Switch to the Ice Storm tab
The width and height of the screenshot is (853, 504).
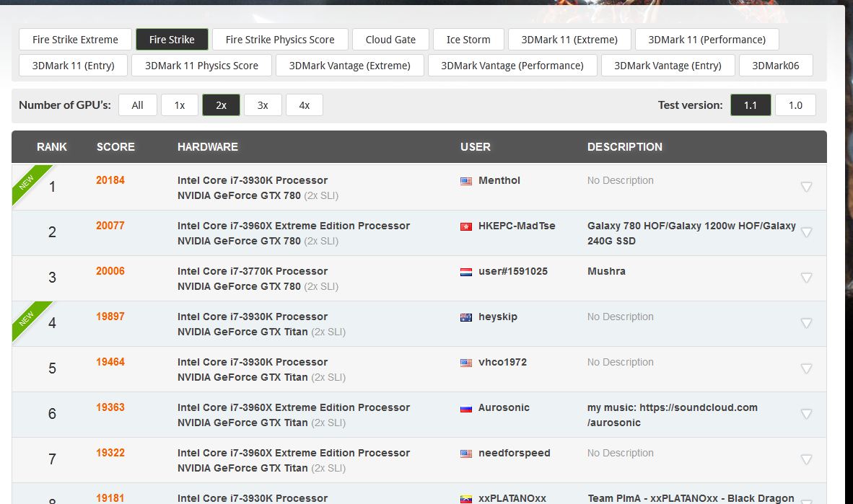point(468,40)
